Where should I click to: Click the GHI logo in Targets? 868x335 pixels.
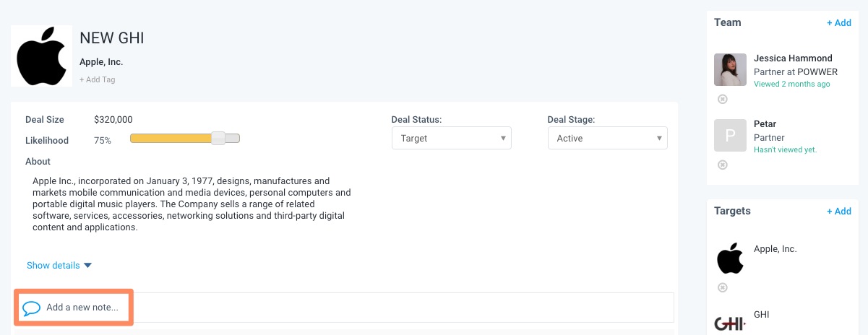pyautogui.click(x=730, y=323)
